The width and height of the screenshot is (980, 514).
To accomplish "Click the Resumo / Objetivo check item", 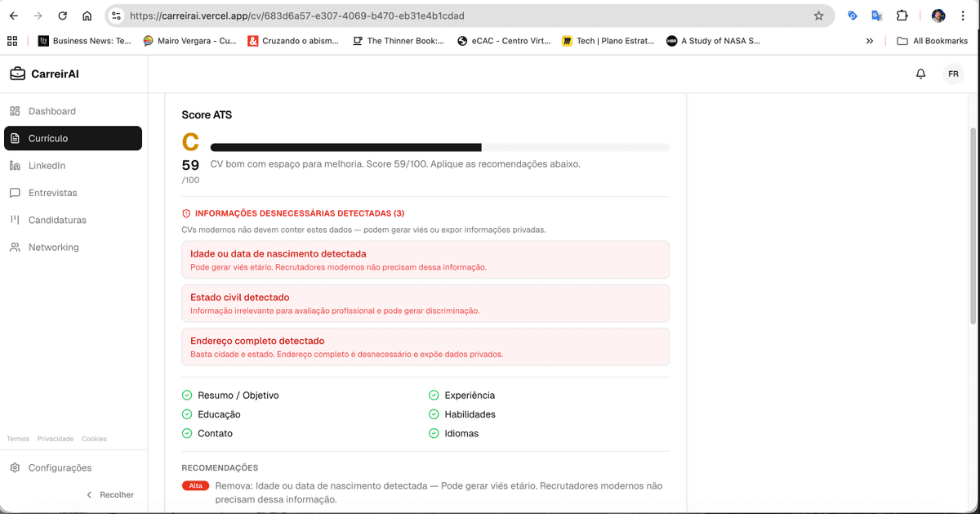I will (x=238, y=396).
